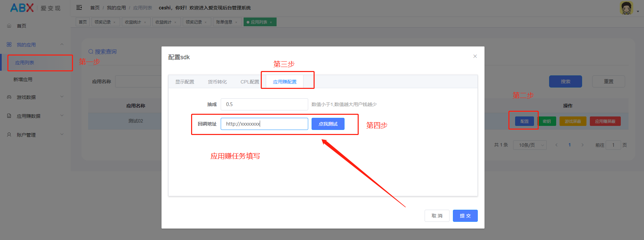
Task: Click next page arrow in pagination
Action: (x=582, y=145)
